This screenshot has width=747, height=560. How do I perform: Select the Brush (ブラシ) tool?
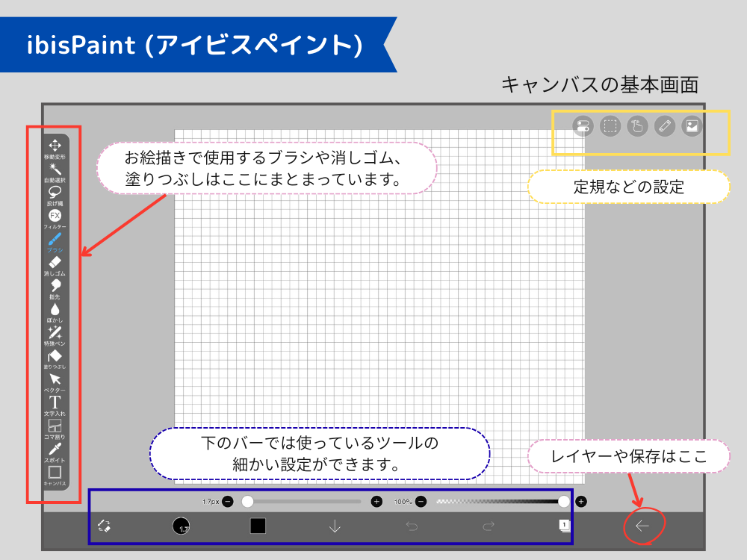coord(55,239)
